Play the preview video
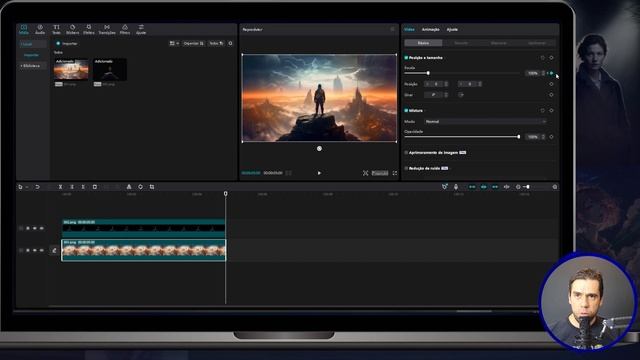Viewport: 640px width, 360px height. [x=319, y=173]
